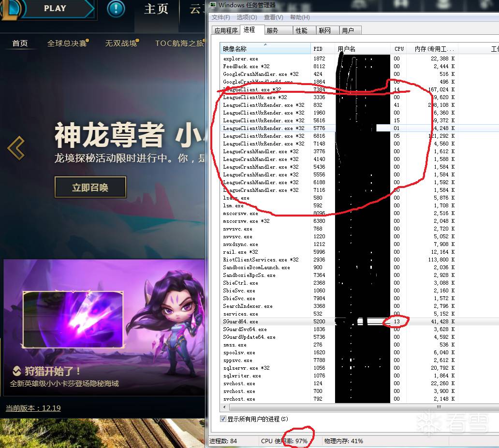Sort by the CPU column header
The width and height of the screenshot is (499, 448).
[x=399, y=49]
